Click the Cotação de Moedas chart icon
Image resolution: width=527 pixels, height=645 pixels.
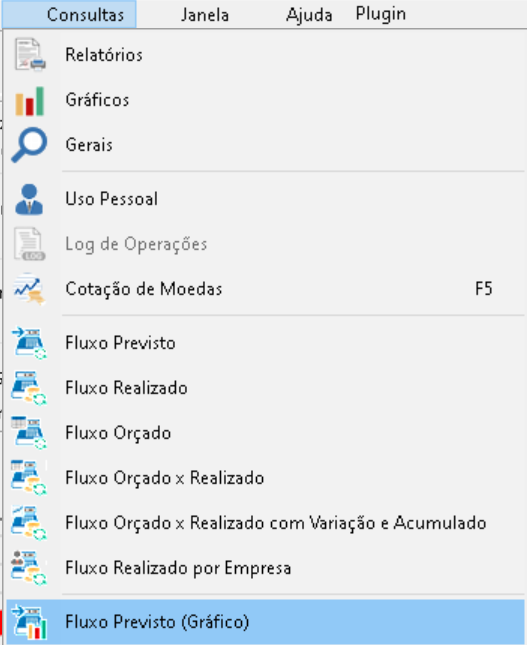[29, 289]
